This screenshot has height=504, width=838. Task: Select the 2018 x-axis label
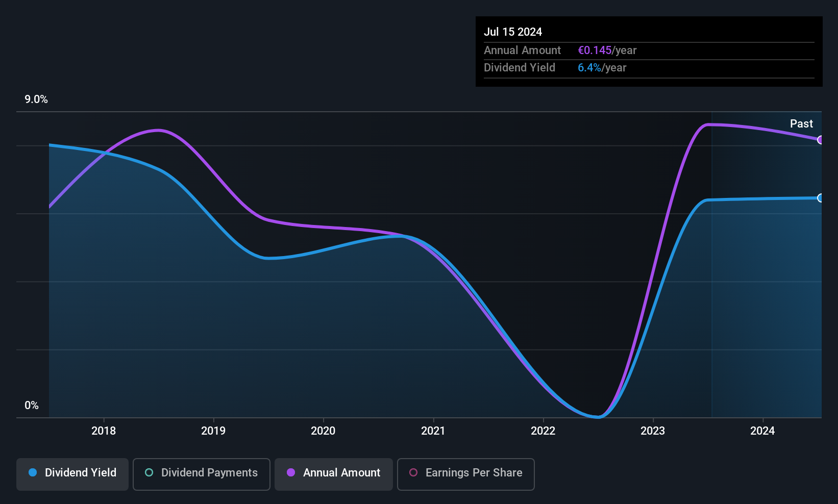[104, 431]
